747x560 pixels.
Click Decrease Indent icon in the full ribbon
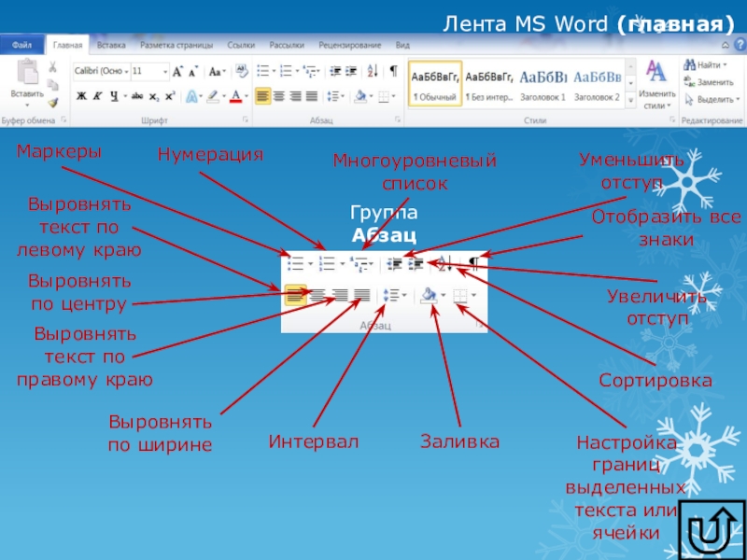pos(335,72)
